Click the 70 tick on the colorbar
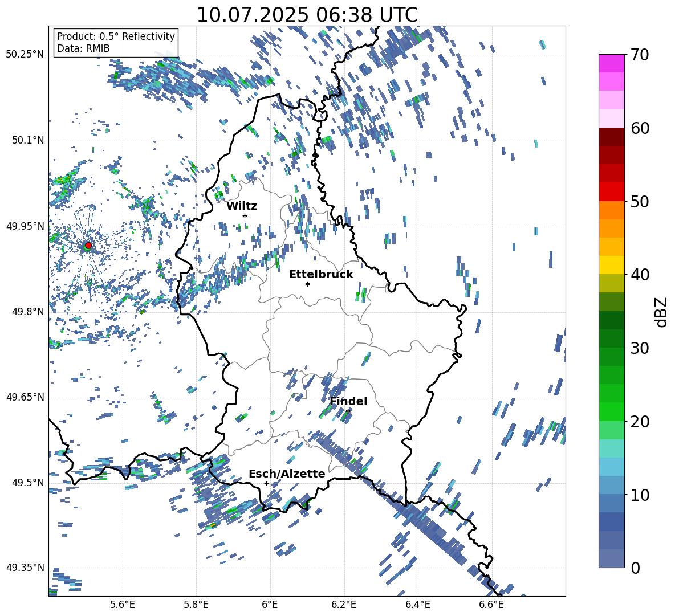 pos(640,55)
